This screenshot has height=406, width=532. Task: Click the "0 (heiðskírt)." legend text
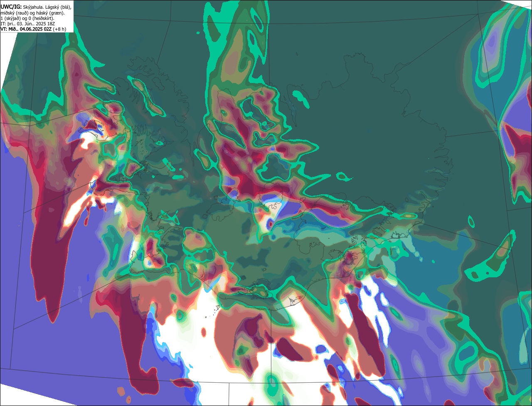(x=41, y=19)
